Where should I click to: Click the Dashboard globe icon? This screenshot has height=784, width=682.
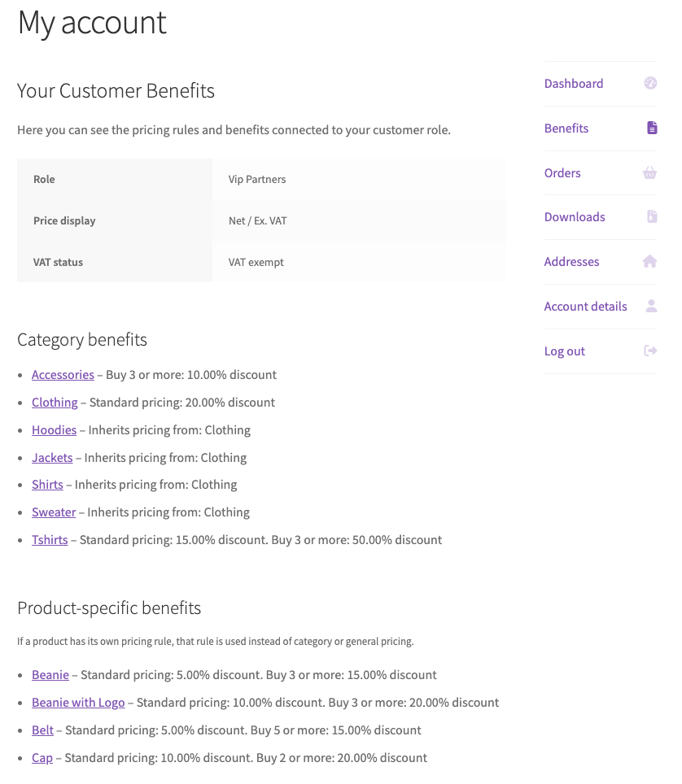(650, 83)
